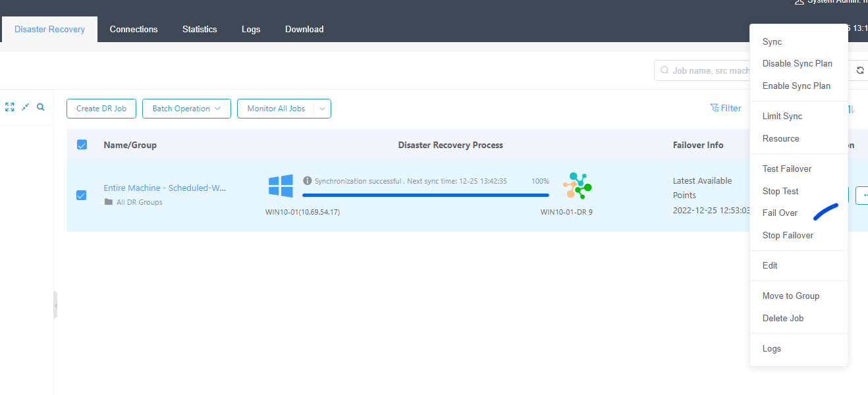Choose Delete Job from the menu
Image resolution: width=868 pixels, height=395 pixels.
[799, 318]
